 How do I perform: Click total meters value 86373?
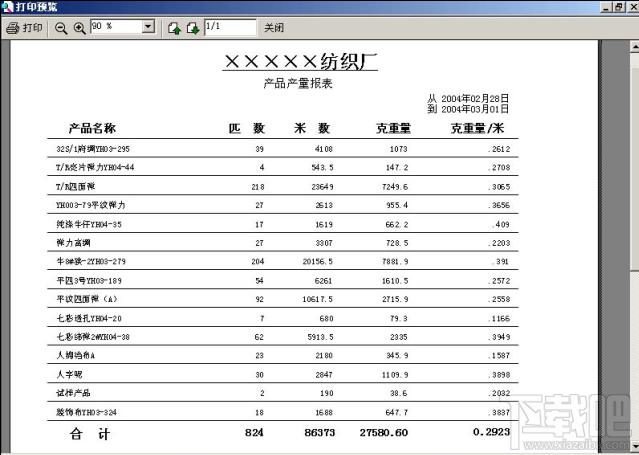(320, 433)
